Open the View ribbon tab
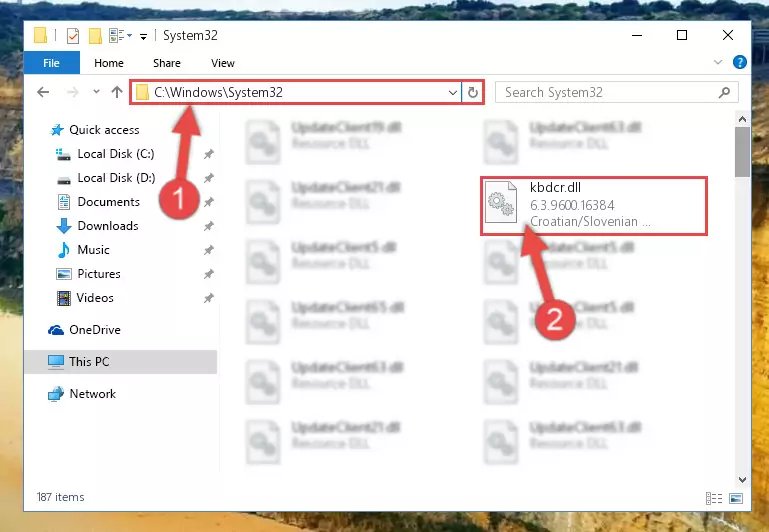This screenshot has width=769, height=532. pyautogui.click(x=223, y=63)
